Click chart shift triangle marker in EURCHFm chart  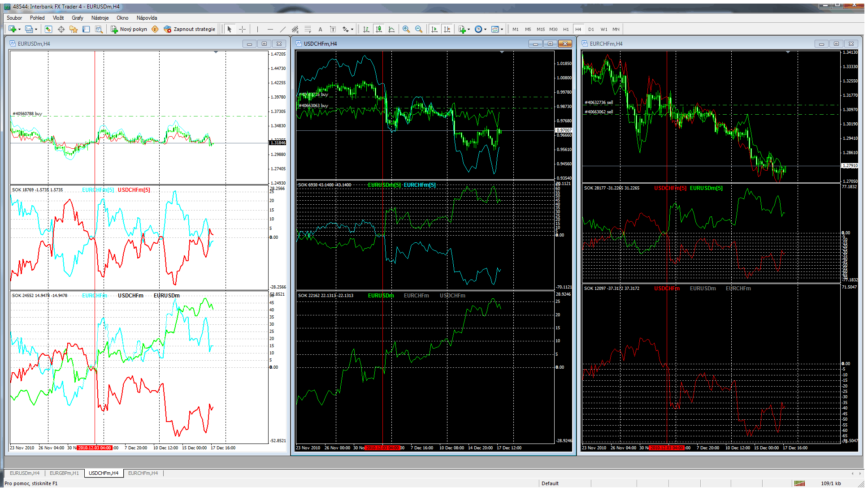tap(788, 52)
